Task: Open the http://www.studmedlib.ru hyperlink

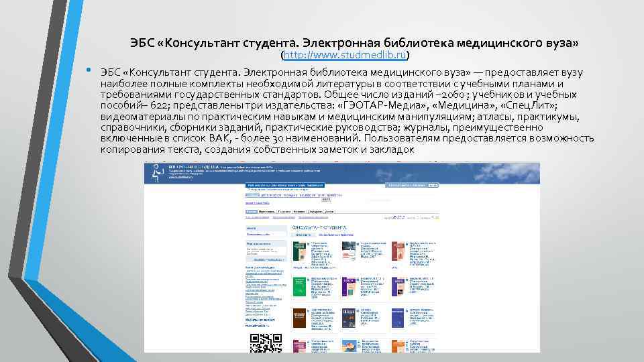Action: pos(345,54)
